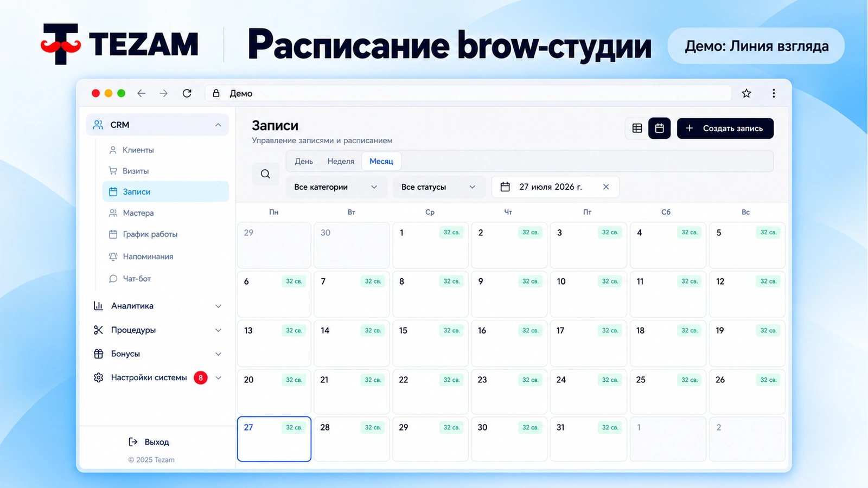The height and width of the screenshot is (488, 868).
Task: Click the red 8 badge on Настройки системы
Action: [201, 378]
